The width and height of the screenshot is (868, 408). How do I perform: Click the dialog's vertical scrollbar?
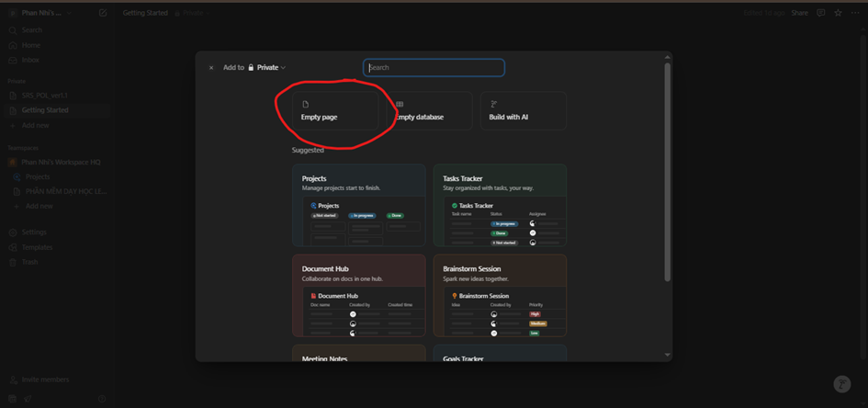[x=668, y=175]
